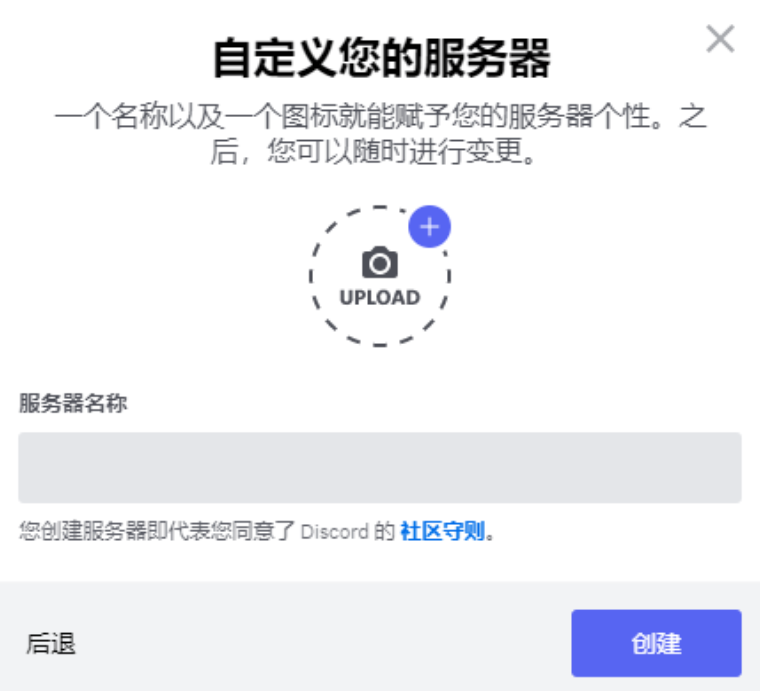Click the 创建 create button

click(656, 643)
